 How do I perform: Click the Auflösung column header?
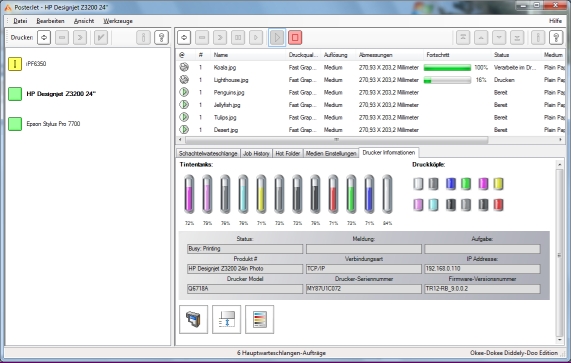coord(335,55)
